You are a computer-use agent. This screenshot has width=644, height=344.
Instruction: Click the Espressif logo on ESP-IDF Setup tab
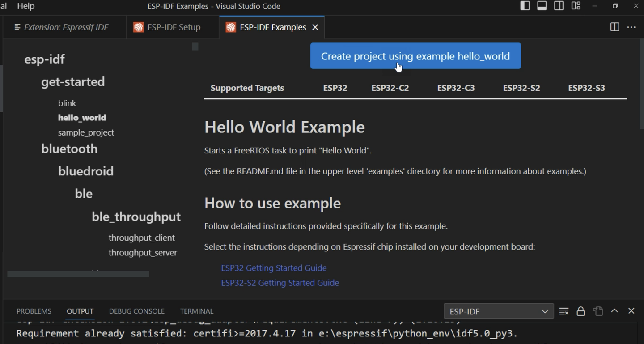tap(138, 27)
